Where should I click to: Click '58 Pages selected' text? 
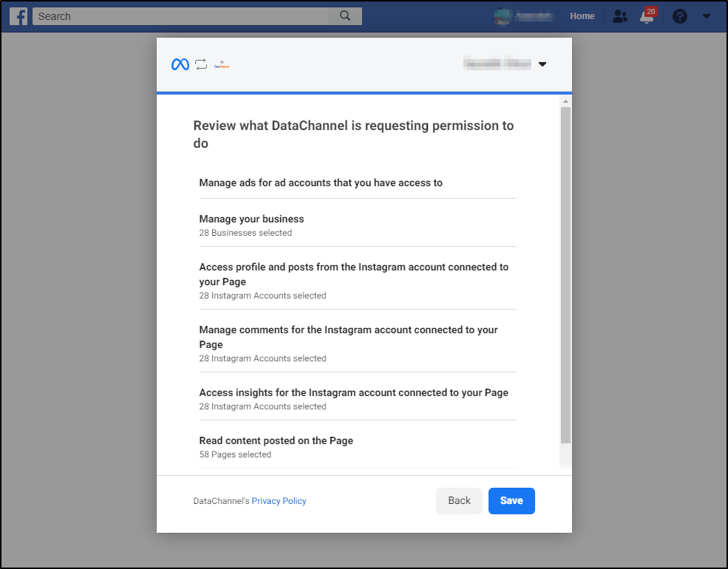pos(235,454)
